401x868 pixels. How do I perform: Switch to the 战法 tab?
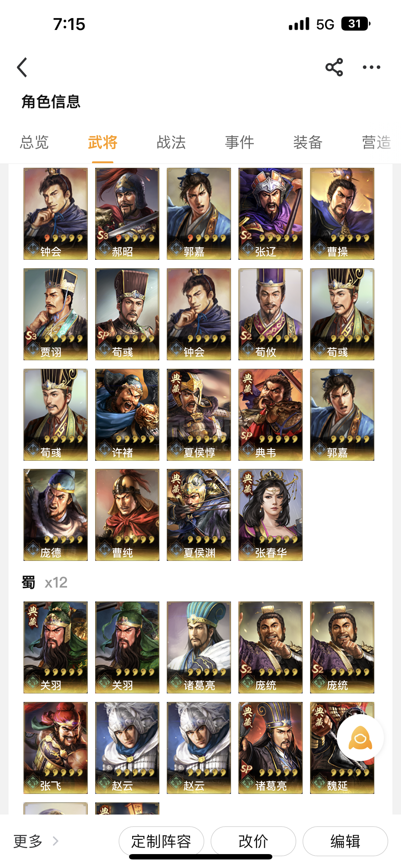click(171, 142)
